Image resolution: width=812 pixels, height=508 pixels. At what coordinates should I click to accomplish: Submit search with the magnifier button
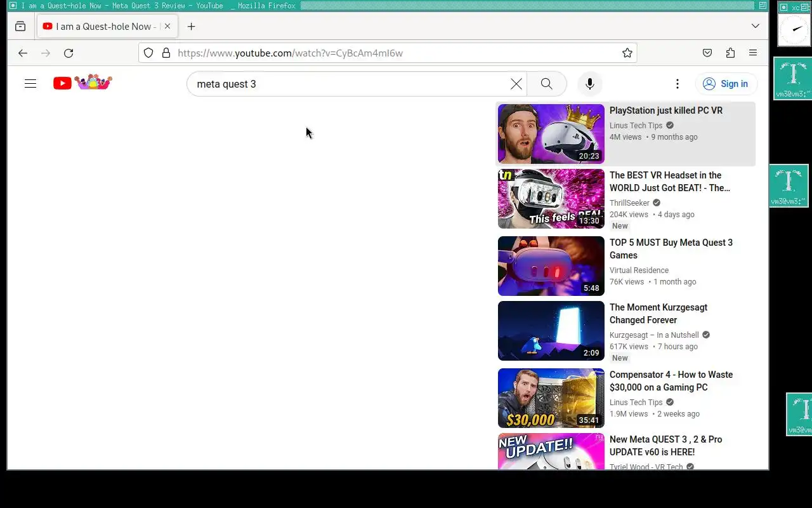(x=546, y=84)
